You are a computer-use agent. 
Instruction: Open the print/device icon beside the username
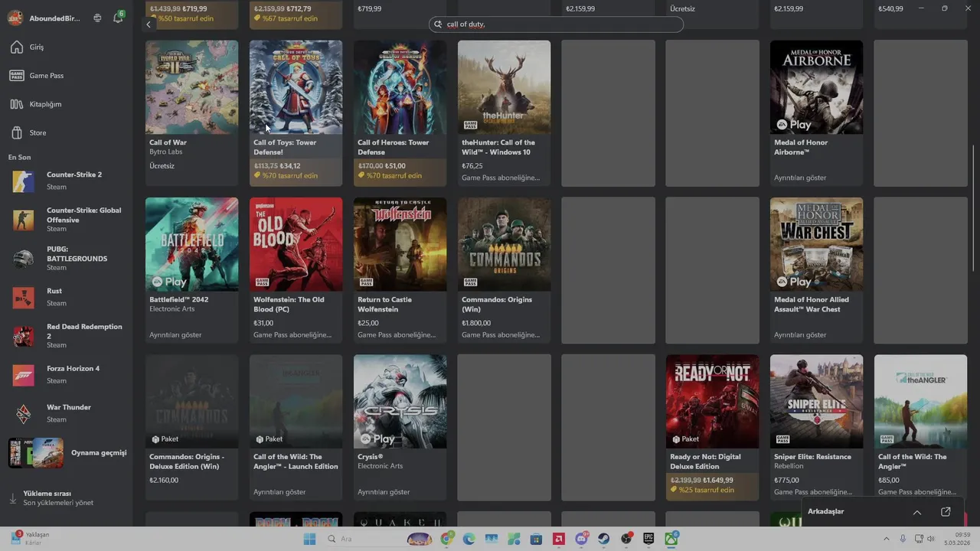tap(97, 18)
